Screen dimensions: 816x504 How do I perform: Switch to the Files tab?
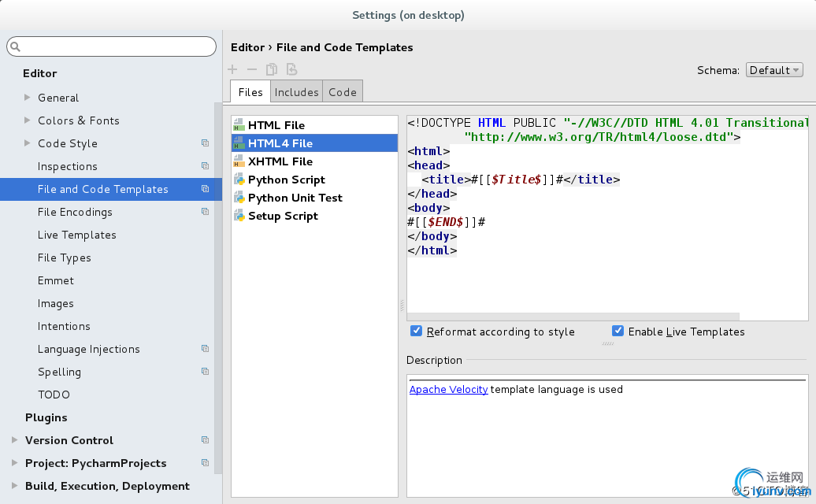250,92
